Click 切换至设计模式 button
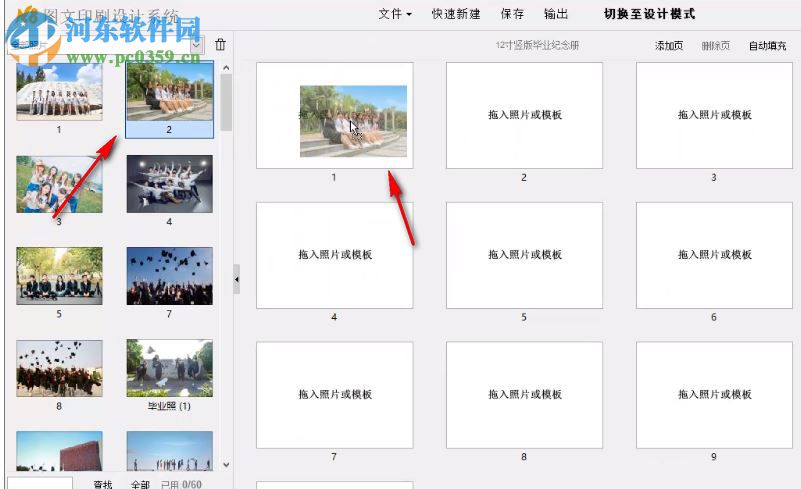 [x=649, y=14]
